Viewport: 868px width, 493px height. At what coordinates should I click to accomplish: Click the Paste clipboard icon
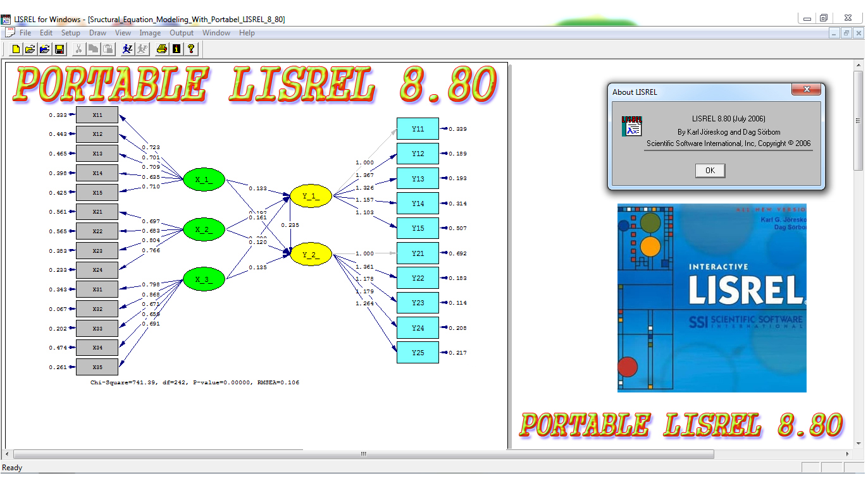tap(108, 49)
